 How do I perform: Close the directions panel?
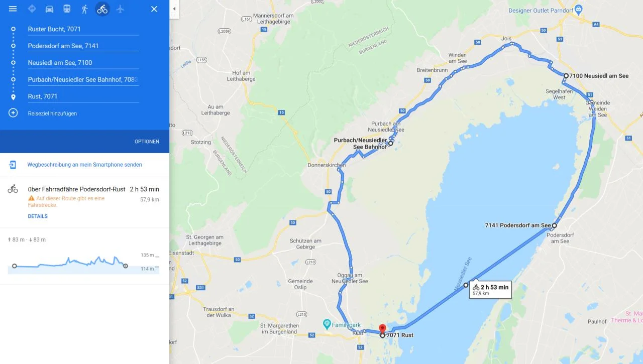click(x=154, y=9)
